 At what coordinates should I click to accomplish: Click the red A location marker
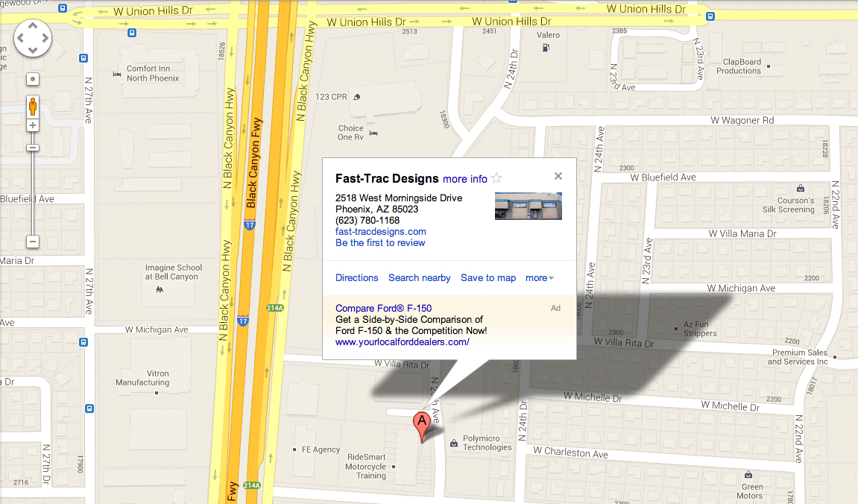421,427
